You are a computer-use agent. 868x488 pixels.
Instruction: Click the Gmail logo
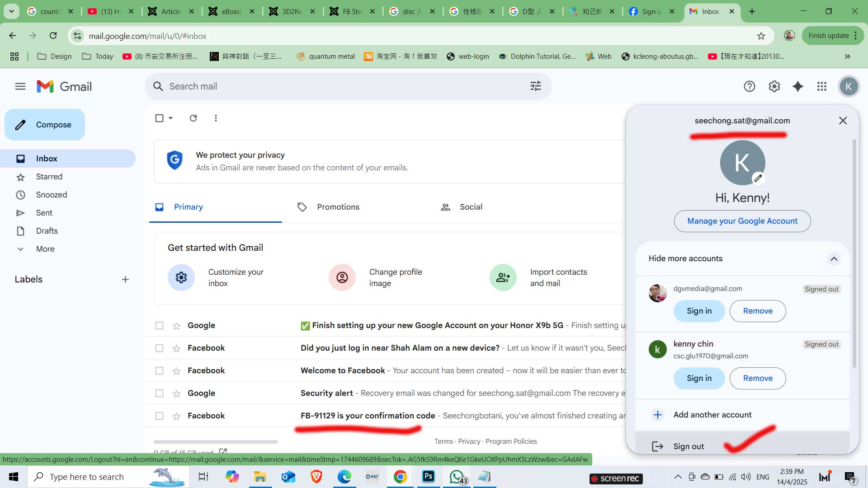tap(64, 86)
